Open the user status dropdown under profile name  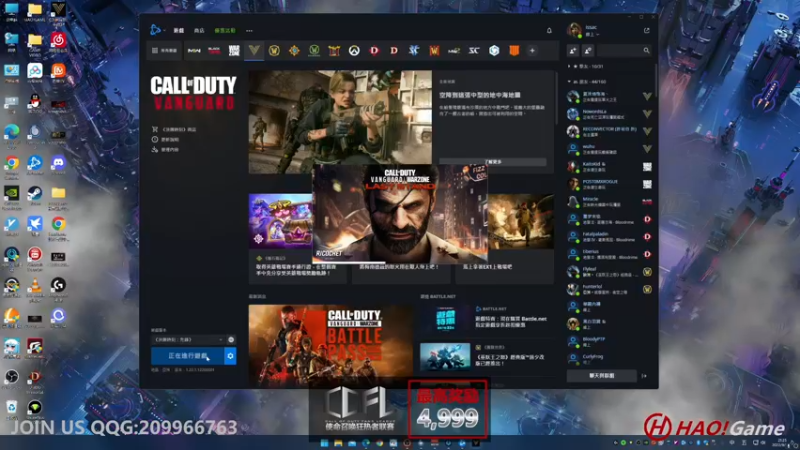click(x=592, y=35)
